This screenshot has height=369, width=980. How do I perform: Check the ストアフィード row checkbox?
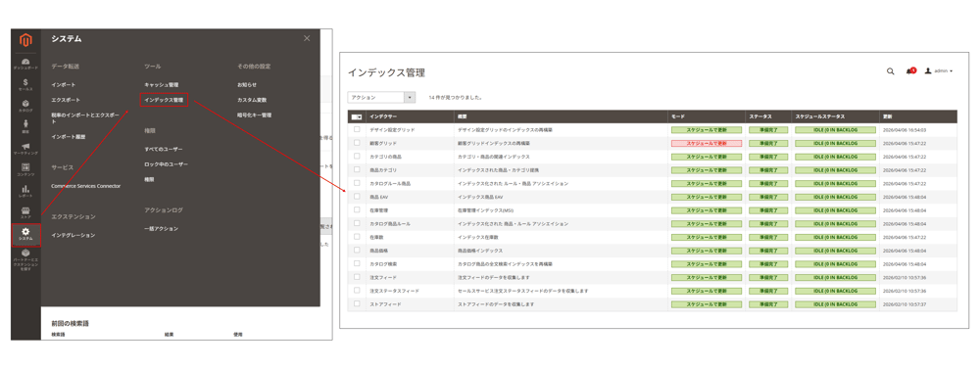(x=357, y=304)
